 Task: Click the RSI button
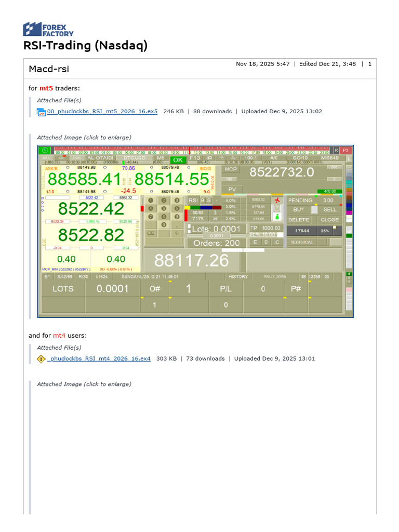(193, 200)
